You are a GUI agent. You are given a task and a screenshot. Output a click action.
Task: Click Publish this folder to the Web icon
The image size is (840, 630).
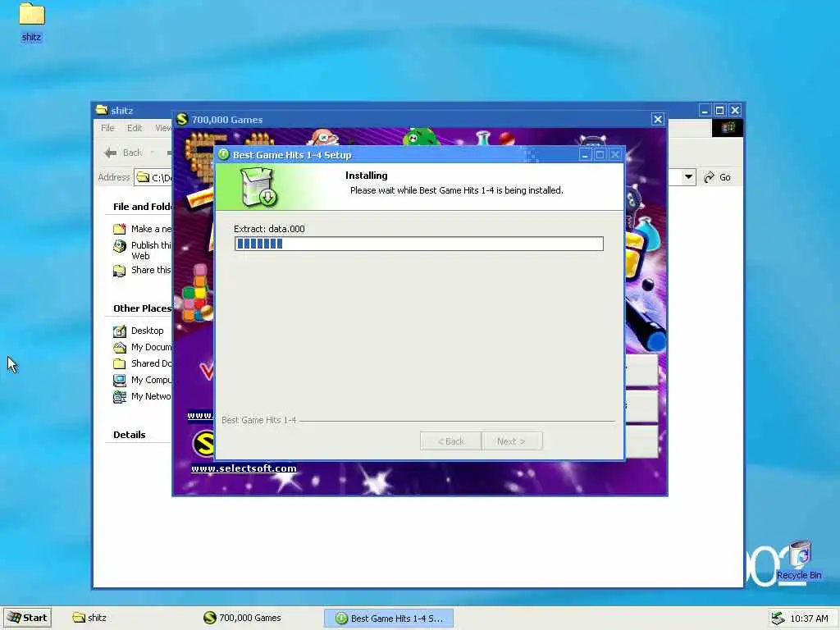click(x=120, y=246)
